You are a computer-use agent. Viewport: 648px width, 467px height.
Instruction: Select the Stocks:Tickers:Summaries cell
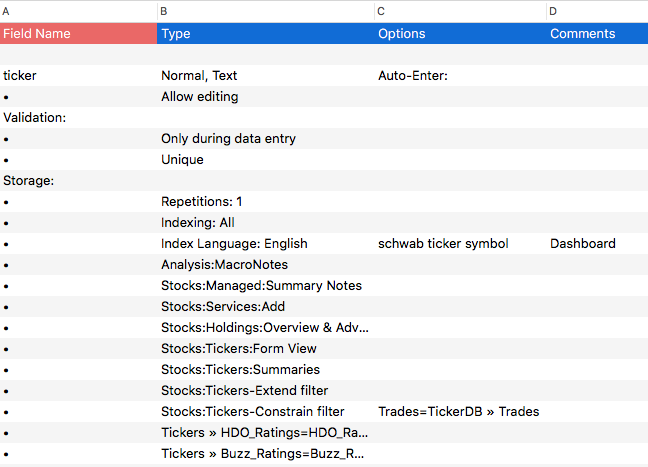pyautogui.click(x=266, y=369)
